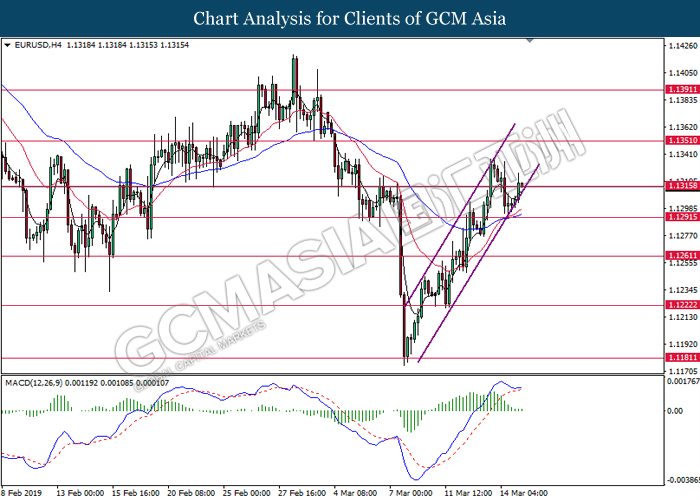Click the 8 Feb 2019 date label

(22, 493)
